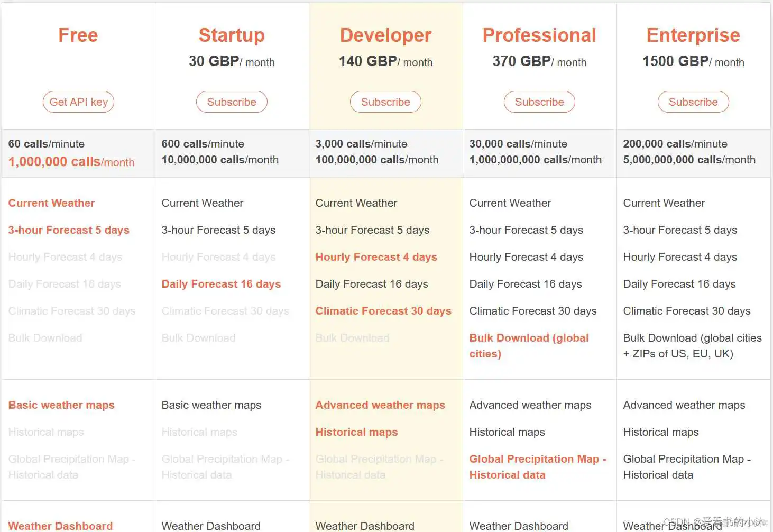The image size is (773, 532).
Task: Subscribe to the Enterprise plan
Action: point(693,102)
